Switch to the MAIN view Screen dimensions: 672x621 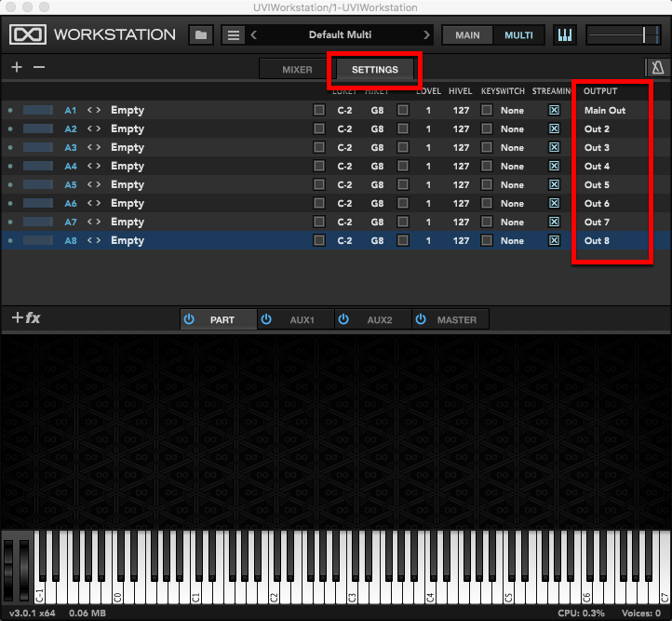point(467,35)
